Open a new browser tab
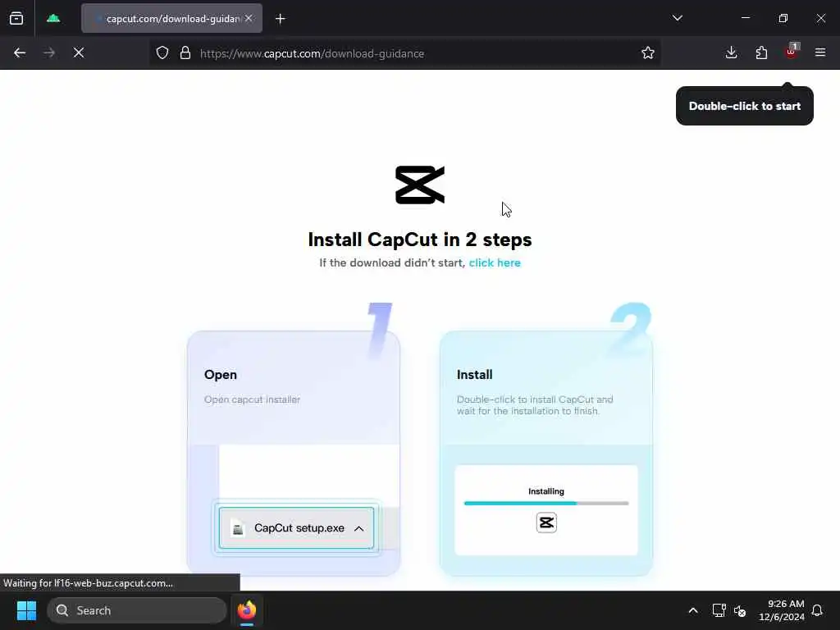The height and width of the screenshot is (630, 840). click(281, 19)
